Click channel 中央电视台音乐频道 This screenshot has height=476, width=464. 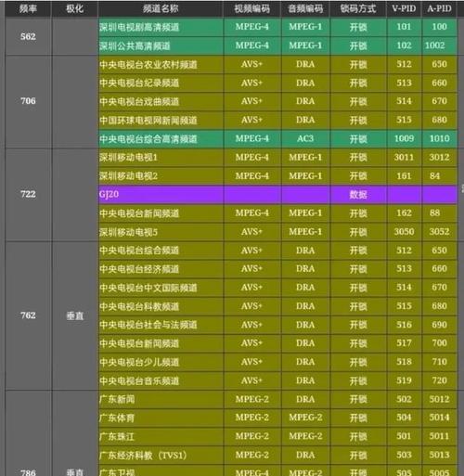pyautogui.click(x=161, y=380)
